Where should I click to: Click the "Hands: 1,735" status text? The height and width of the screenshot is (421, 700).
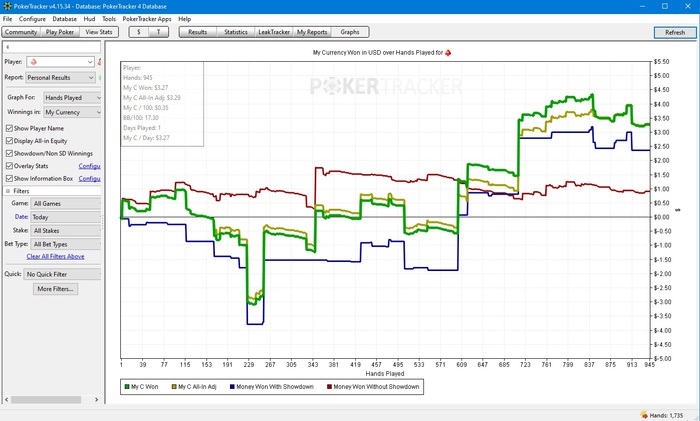[666, 415]
